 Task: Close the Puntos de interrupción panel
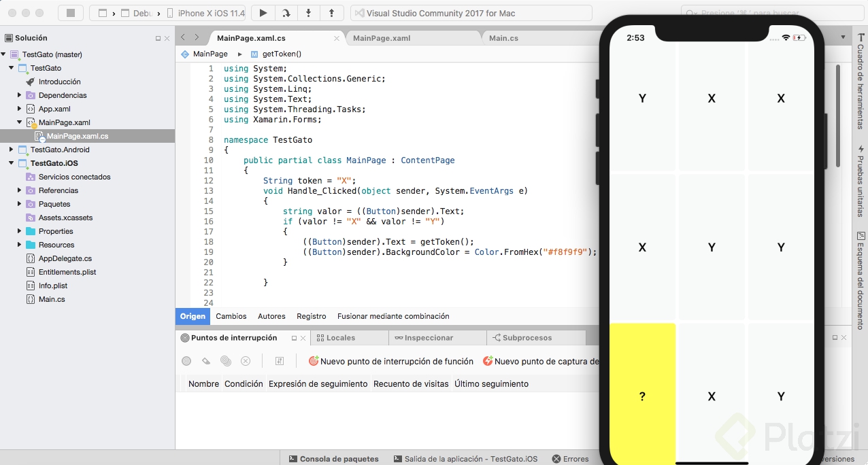pos(303,338)
